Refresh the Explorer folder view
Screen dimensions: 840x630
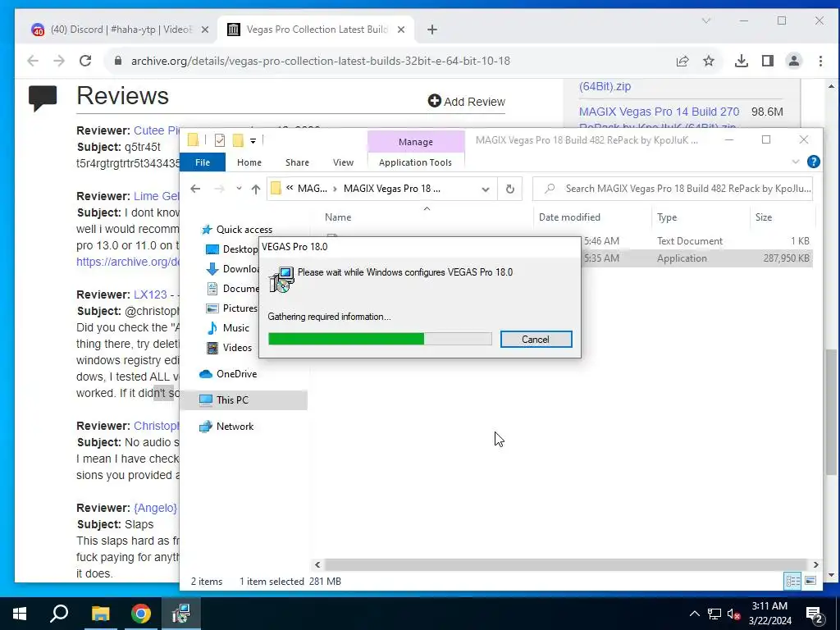[510, 189]
